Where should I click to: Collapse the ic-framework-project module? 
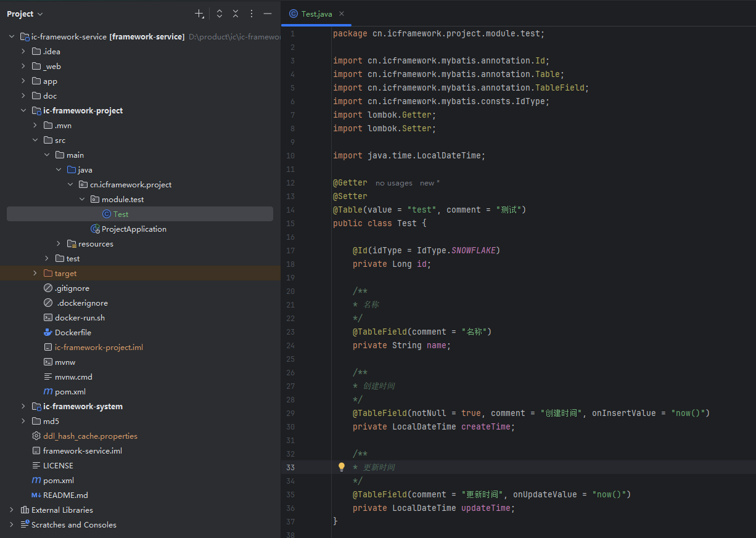pyautogui.click(x=23, y=111)
